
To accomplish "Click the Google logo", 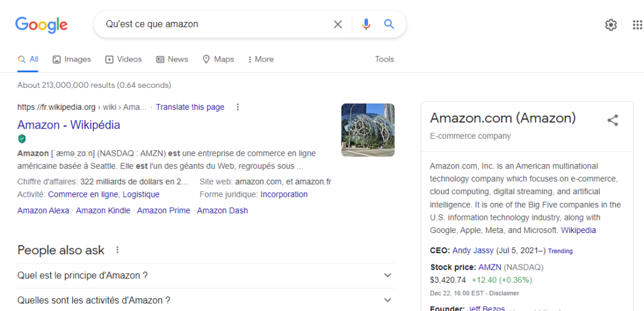I will tap(42, 25).
